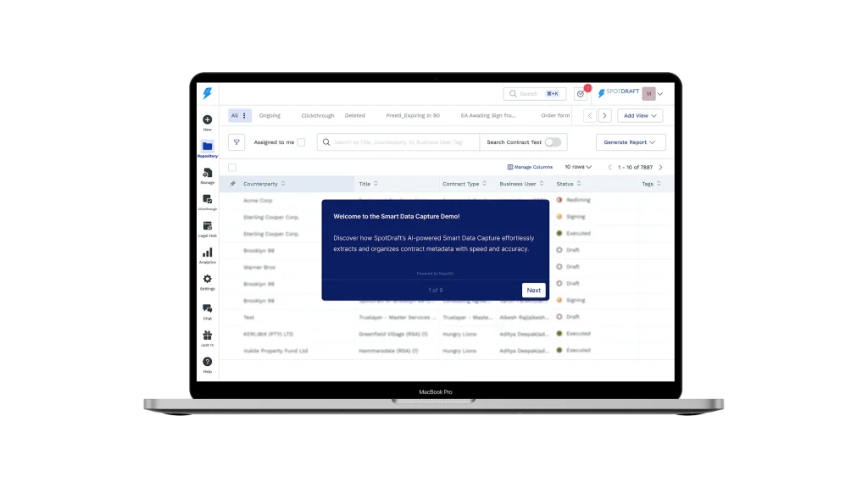Click the Executed status in KERLIBIX row
Viewport: 868px width, 488px height.
click(x=574, y=334)
